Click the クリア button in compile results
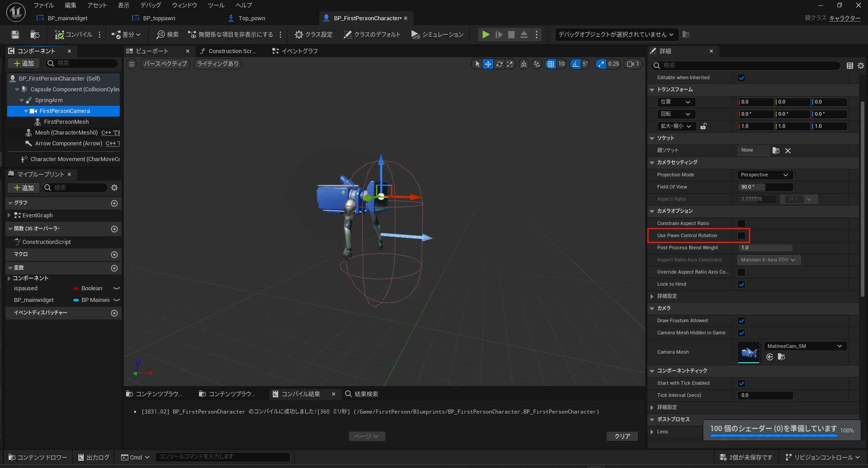Viewport: 868px width, 468px height. [622, 436]
